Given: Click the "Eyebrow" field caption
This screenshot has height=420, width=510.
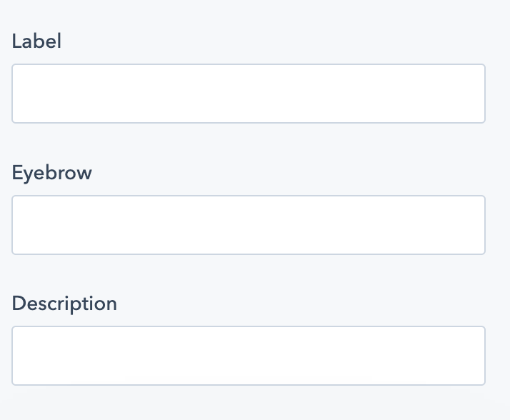Looking at the screenshot, I should (x=52, y=173).
